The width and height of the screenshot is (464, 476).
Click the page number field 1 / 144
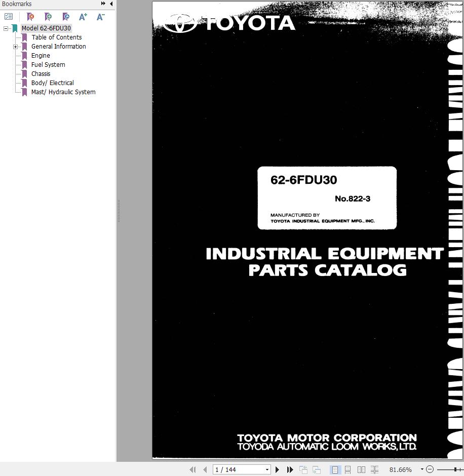(239, 469)
